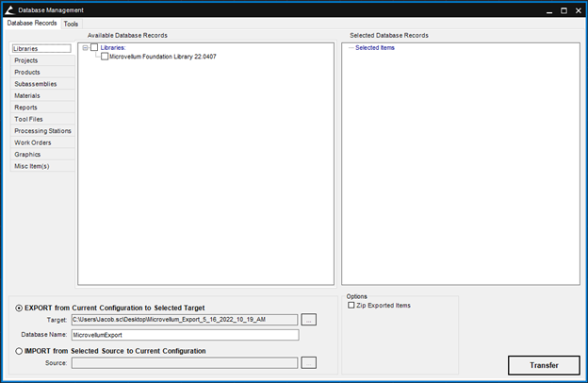Browse for export Target folder

click(x=308, y=321)
